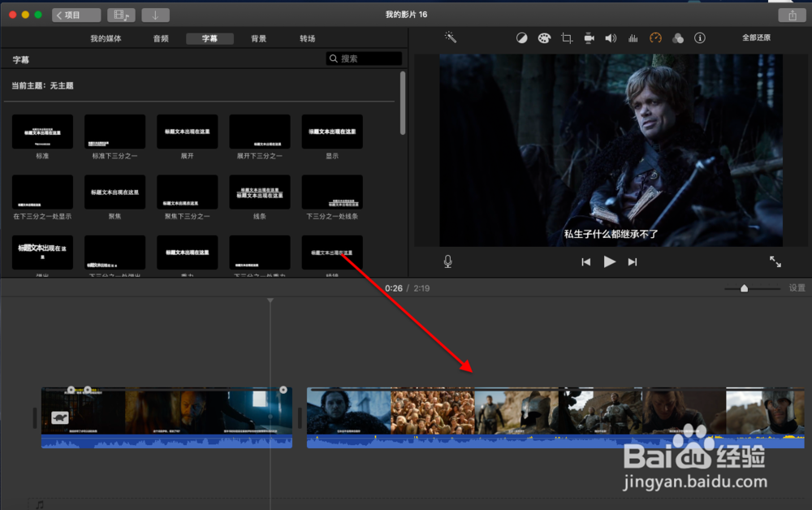This screenshot has width=812, height=510.
Task: Click the turtle slow-motion icon on clip
Action: (60, 417)
